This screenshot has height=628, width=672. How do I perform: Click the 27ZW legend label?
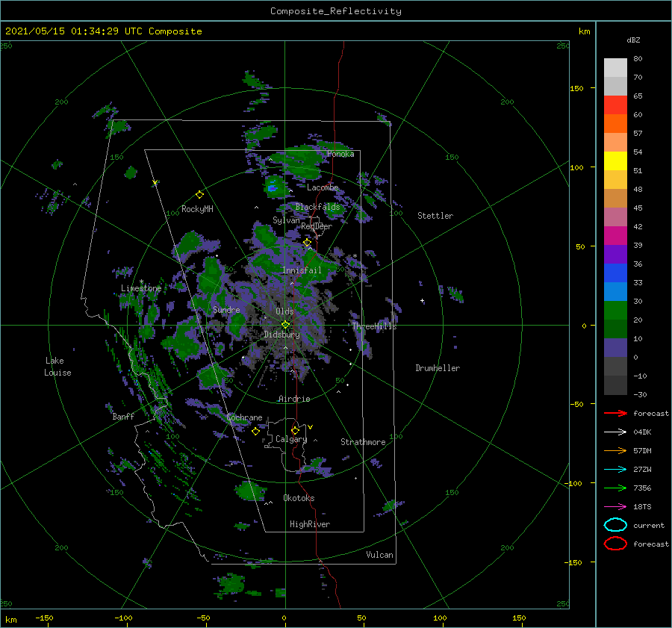pos(642,470)
